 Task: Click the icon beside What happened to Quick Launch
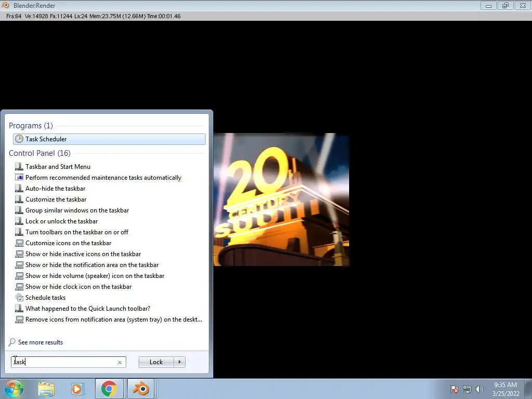[19, 309]
